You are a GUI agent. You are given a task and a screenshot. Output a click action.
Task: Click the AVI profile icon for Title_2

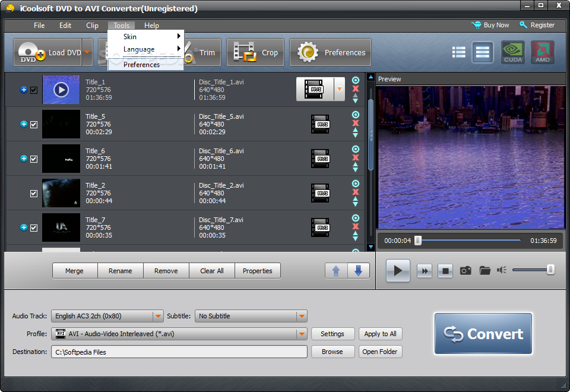coord(320,193)
